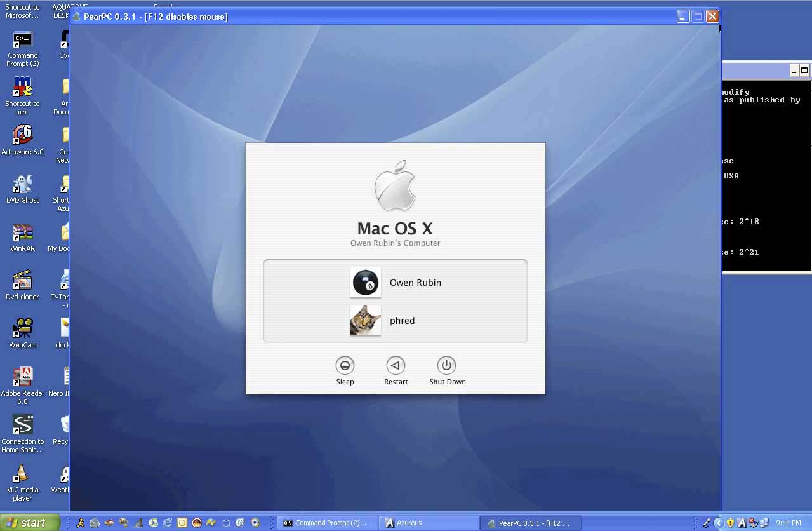This screenshot has height=531, width=812.
Task: Click the Shut Down power icon
Action: coord(446,365)
